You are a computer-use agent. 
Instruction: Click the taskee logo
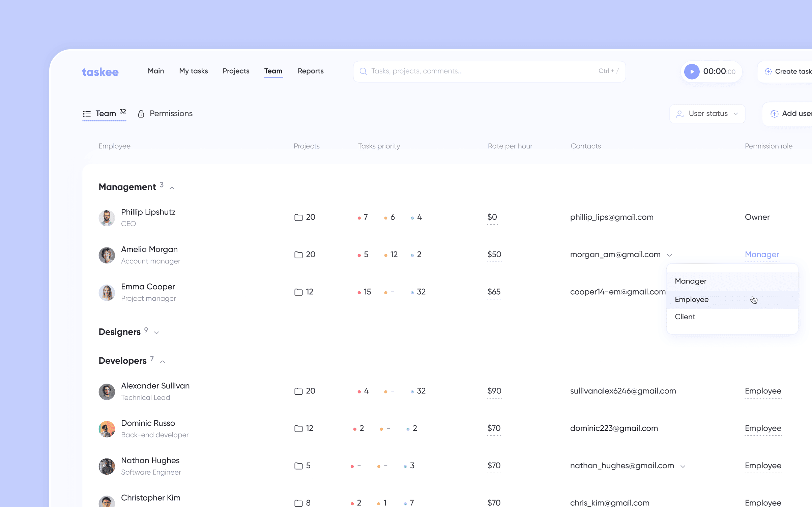(100, 71)
